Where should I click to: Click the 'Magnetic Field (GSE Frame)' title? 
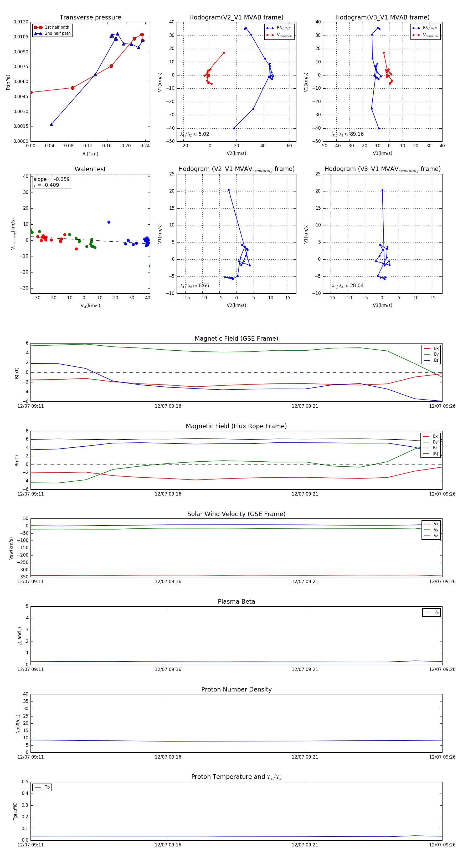tap(236, 339)
